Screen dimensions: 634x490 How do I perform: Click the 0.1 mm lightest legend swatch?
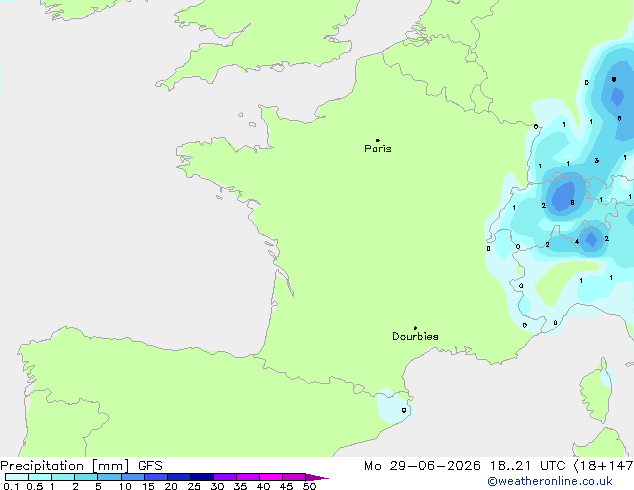coord(17,477)
